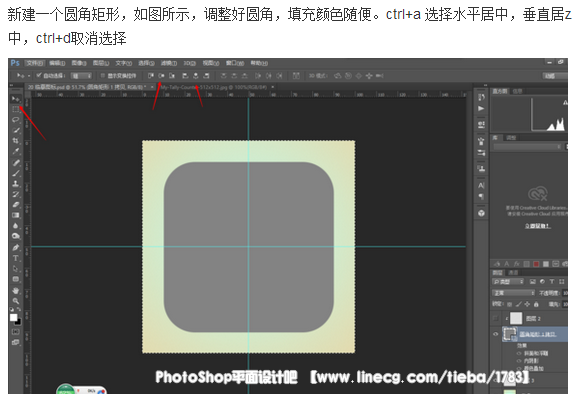This screenshot has width=579, height=394.
Task: Open the Move tool preset picker arrow
Action: [29, 76]
